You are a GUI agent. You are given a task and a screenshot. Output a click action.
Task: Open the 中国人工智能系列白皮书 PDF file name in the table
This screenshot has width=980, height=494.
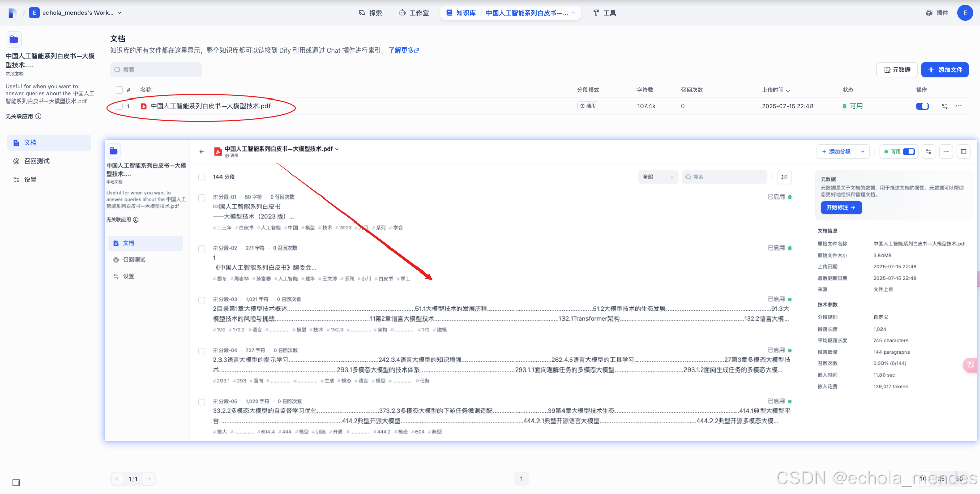click(210, 106)
